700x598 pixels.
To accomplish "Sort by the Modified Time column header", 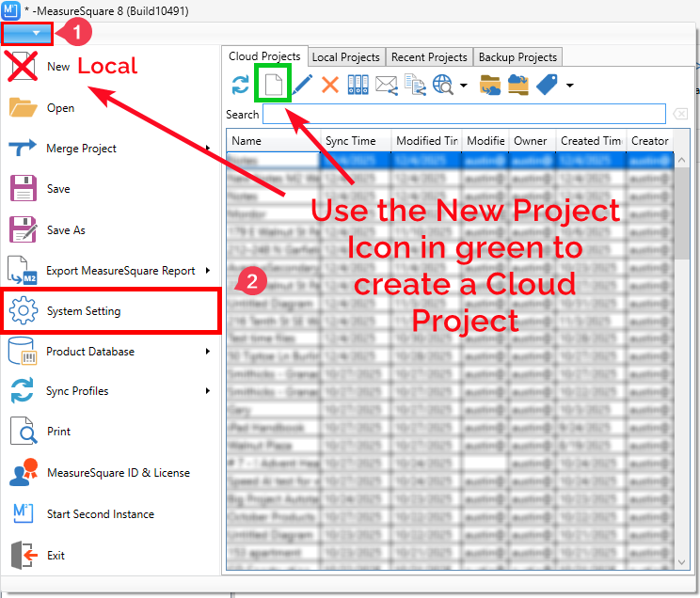I will pos(426,141).
